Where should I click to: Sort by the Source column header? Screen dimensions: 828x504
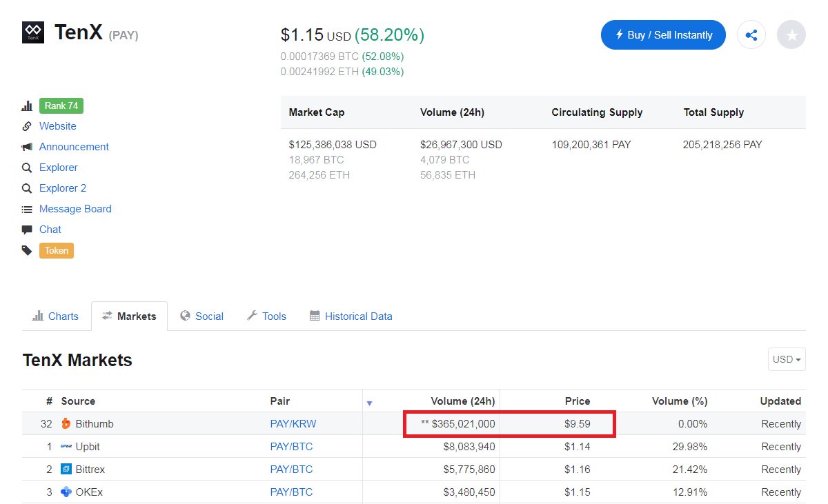[x=78, y=401]
